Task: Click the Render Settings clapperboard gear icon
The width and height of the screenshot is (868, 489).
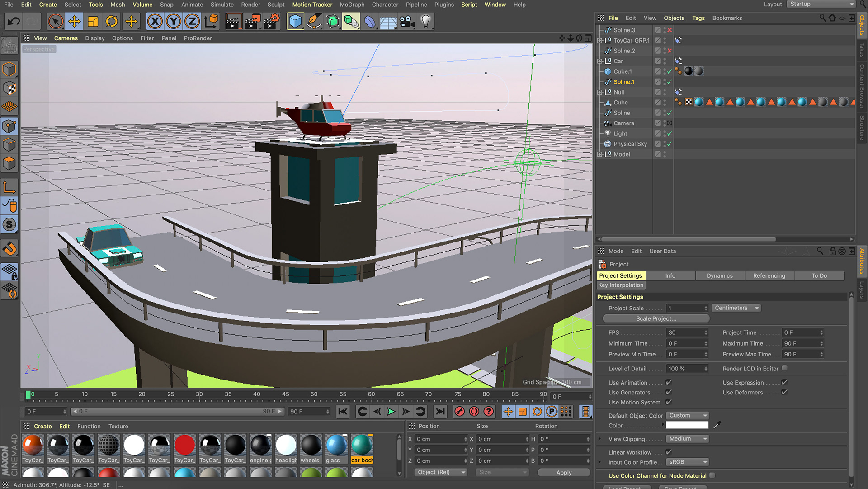Action: 271,21
